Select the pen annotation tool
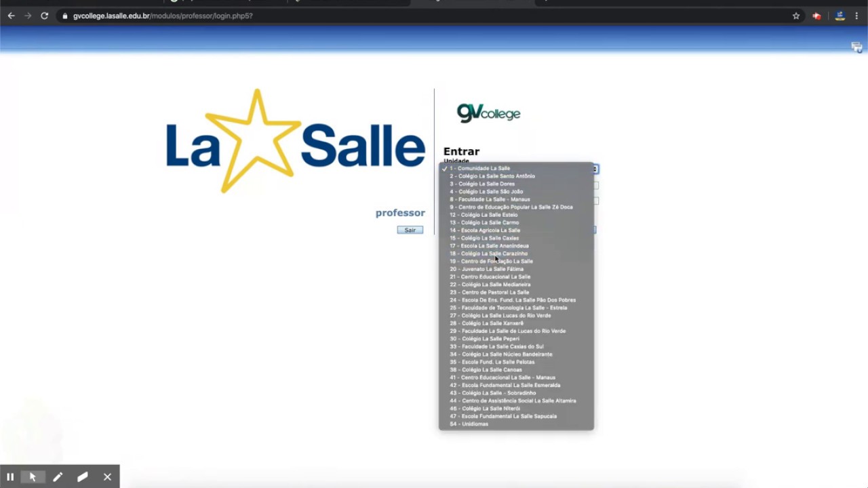Screen dimensions: 868x488 coord(58,477)
